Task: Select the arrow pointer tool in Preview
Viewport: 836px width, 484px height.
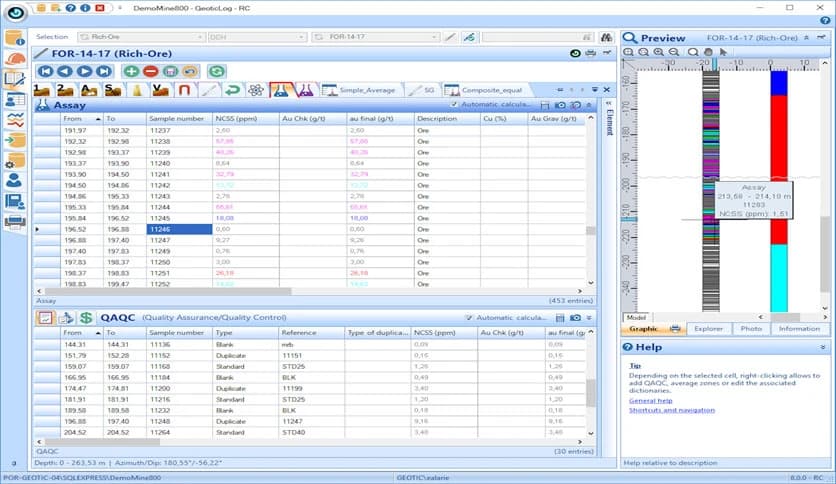Action: pyautogui.click(x=723, y=52)
